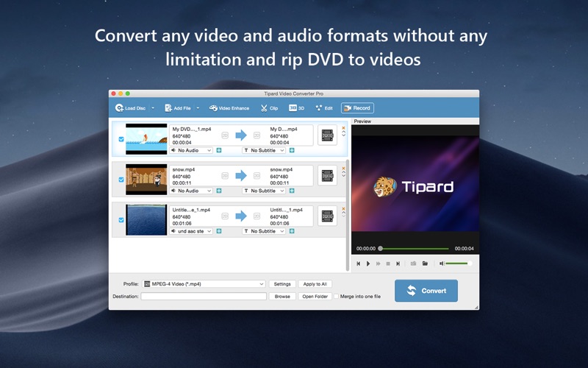Screen dimensions: 588x368
Task: Open subtitle dropdown for My DVD..._1.mp4
Action: pos(264,150)
